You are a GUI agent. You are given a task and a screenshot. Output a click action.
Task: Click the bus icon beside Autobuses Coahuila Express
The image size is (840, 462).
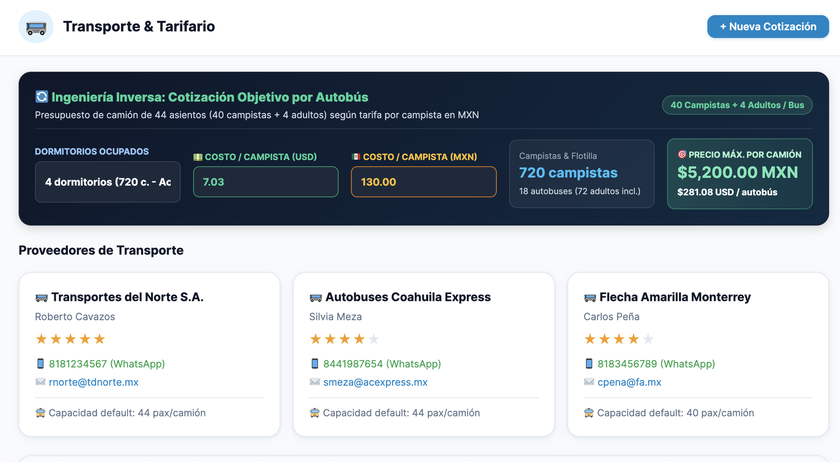[x=316, y=297]
